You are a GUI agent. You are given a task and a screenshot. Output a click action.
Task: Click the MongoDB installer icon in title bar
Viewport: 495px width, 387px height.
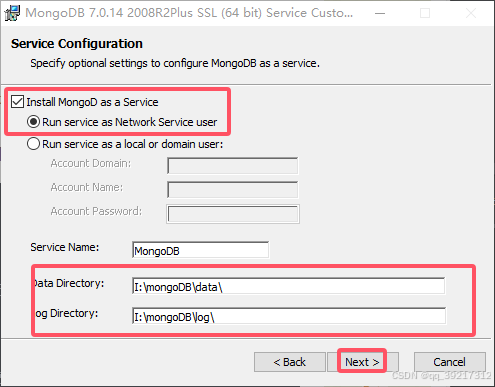pyautogui.click(x=12, y=13)
